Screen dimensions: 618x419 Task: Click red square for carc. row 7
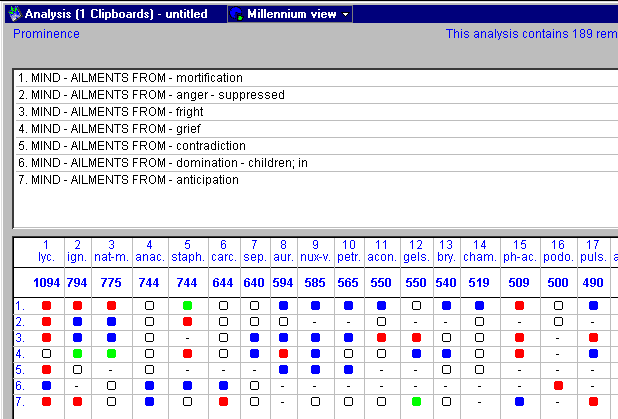click(x=223, y=402)
